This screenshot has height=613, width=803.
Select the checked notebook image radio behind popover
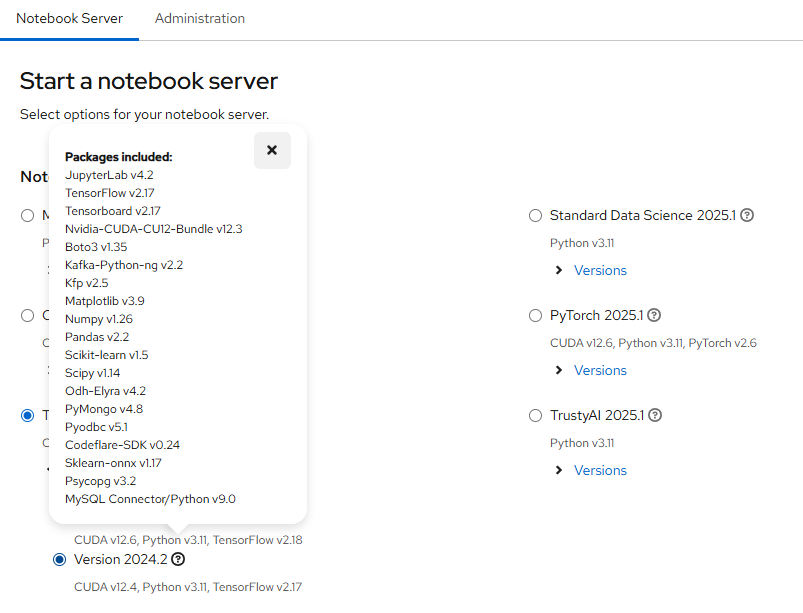coord(28,415)
